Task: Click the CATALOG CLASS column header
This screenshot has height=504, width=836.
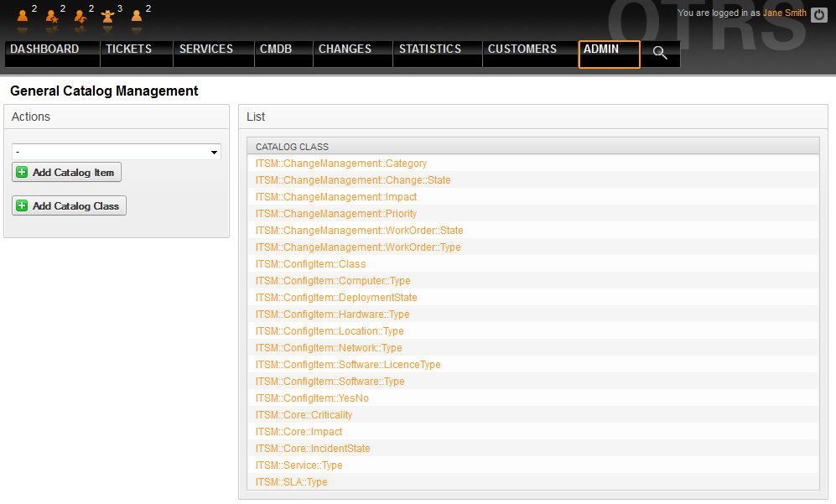Action: [292, 146]
